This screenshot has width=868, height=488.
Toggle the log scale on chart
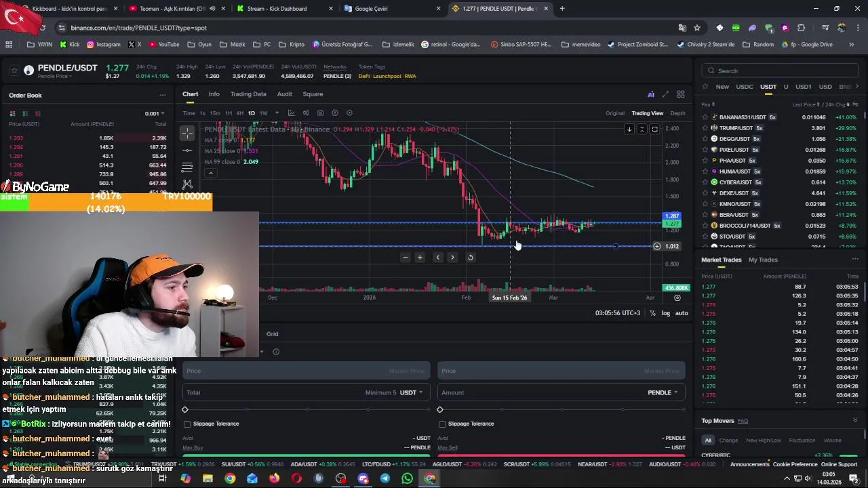[x=665, y=313]
